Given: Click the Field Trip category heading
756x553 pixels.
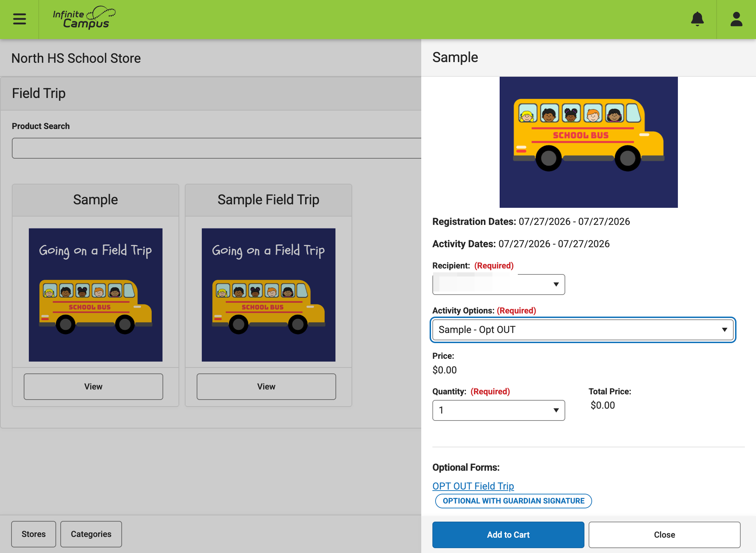Looking at the screenshot, I should pyautogui.click(x=39, y=93).
